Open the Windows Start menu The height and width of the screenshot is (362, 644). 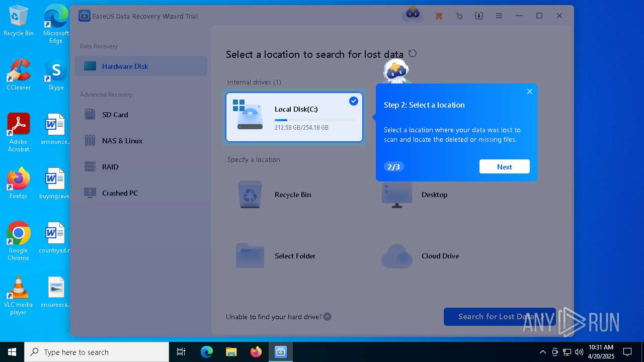(x=12, y=352)
